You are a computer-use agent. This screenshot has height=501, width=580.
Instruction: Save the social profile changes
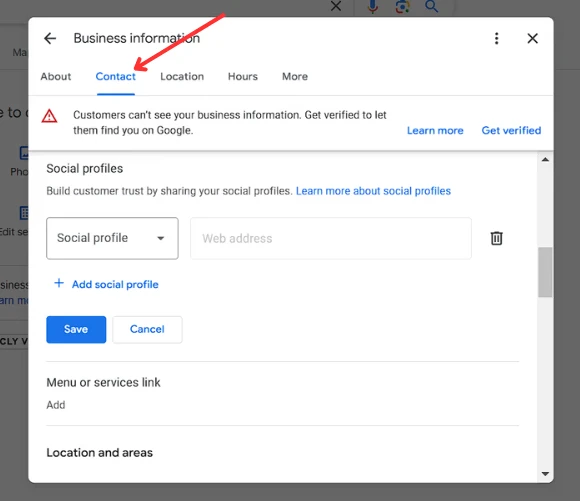(76, 329)
